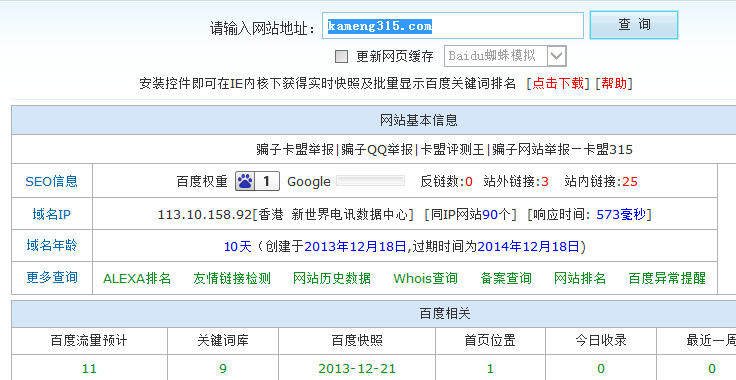The image size is (736, 380).
Task: Click the SEO信息 row label
Action: [52, 182]
